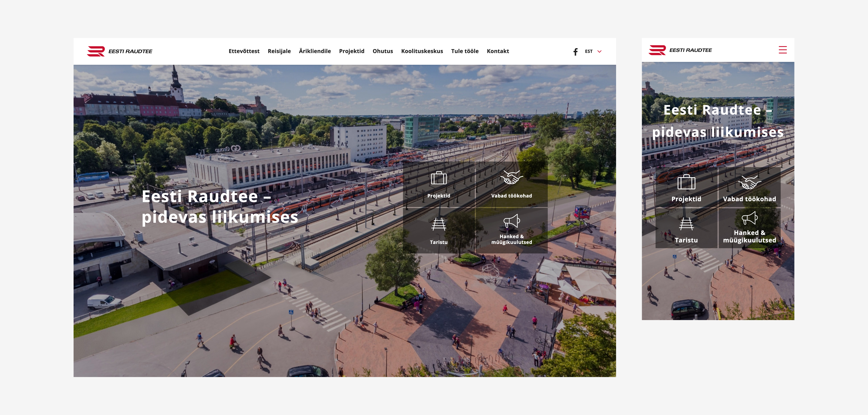The height and width of the screenshot is (415, 868).
Task: Open Taristu label in mobile tile
Action: click(686, 240)
